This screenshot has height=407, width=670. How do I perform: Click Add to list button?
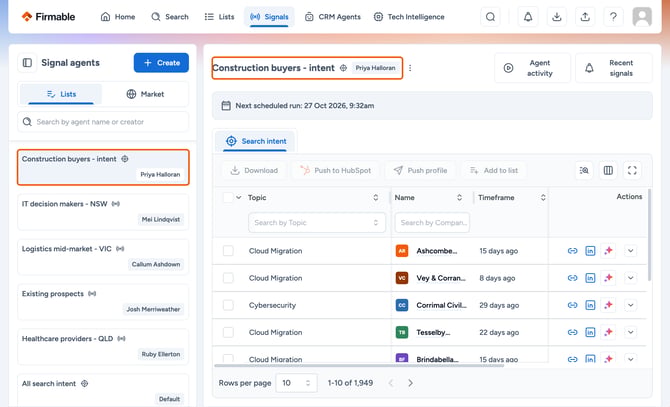tap(494, 170)
